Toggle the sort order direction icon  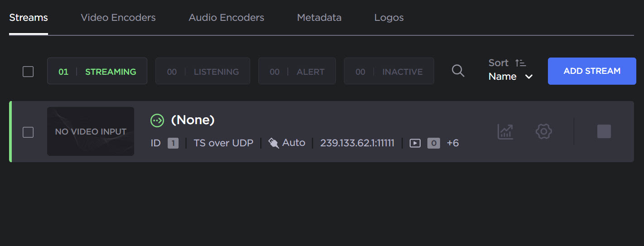(520, 63)
